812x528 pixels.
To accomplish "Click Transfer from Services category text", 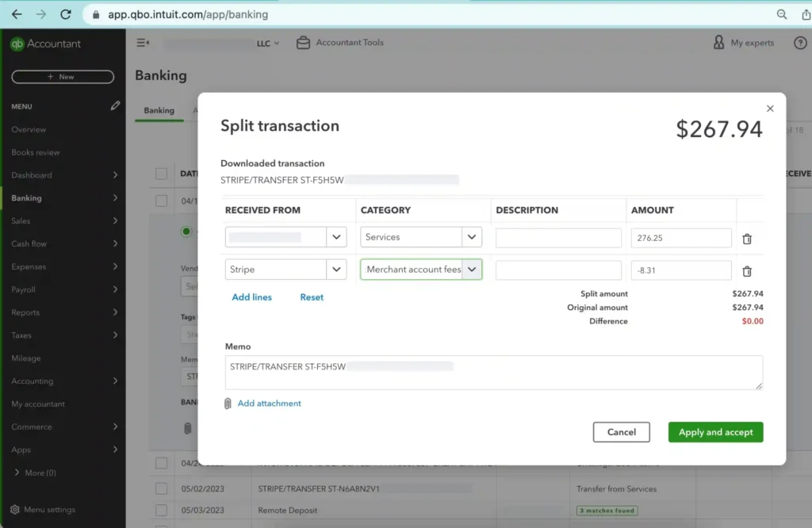I will click(616, 488).
